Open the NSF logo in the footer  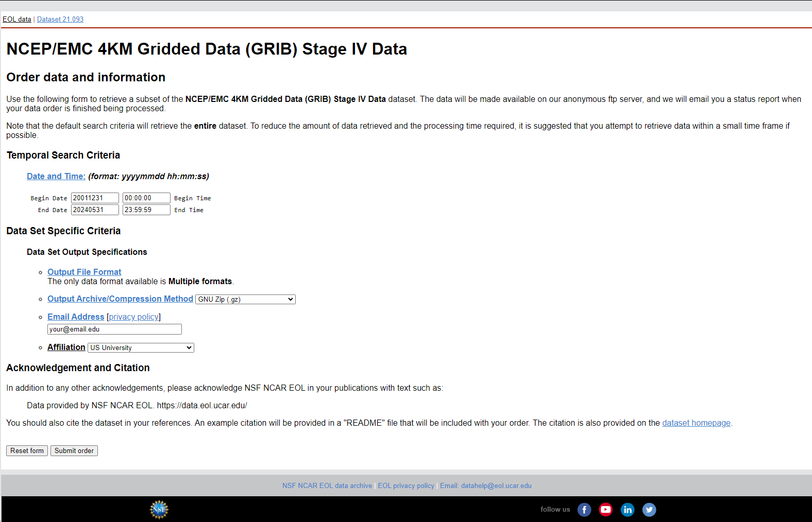click(x=159, y=510)
